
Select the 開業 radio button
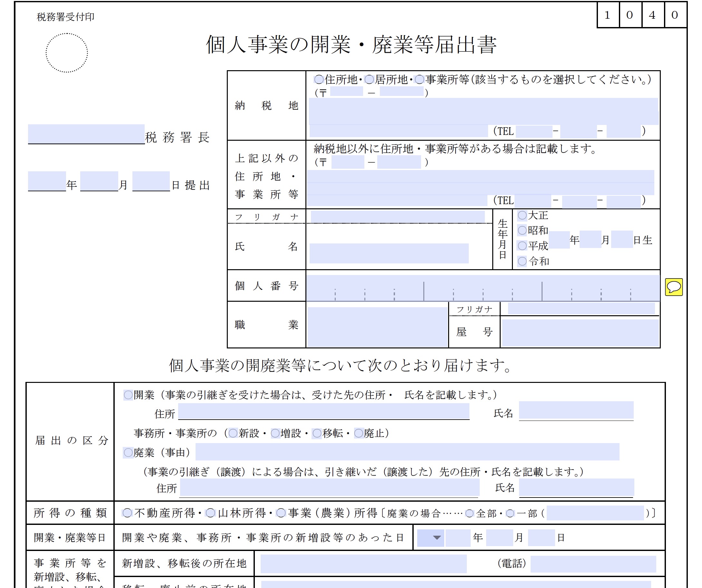tap(128, 395)
